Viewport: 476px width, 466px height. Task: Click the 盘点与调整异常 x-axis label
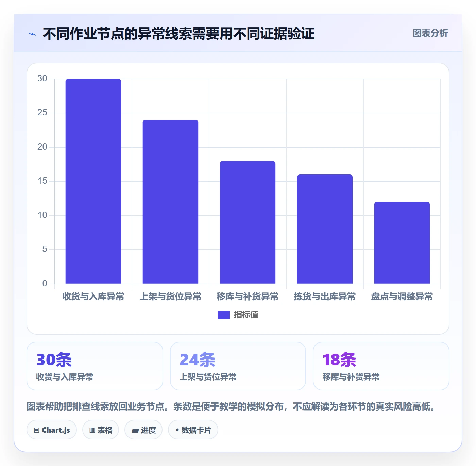tap(402, 297)
